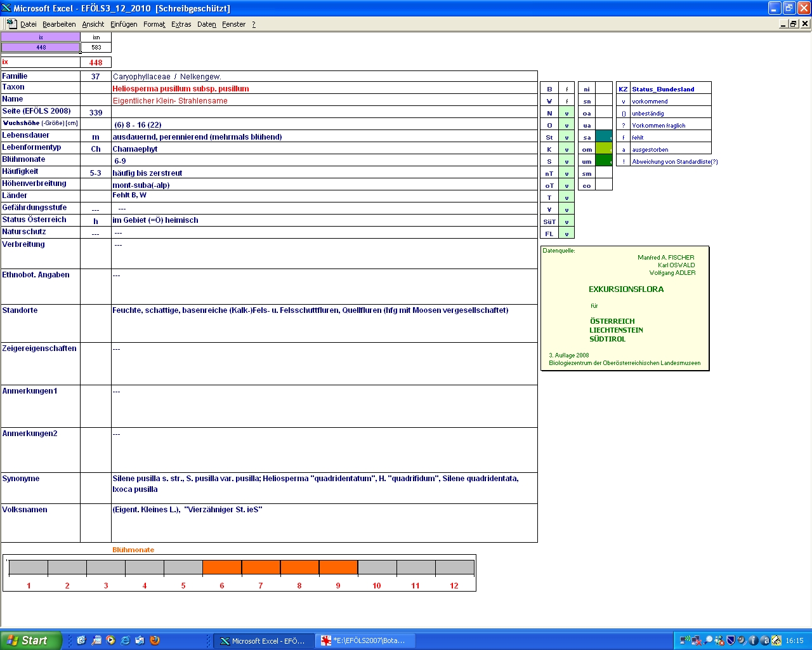Click the B row status cell 'f'

coord(566,89)
